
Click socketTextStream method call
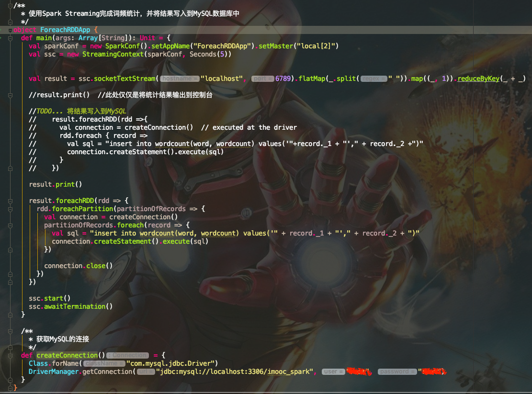(125, 79)
